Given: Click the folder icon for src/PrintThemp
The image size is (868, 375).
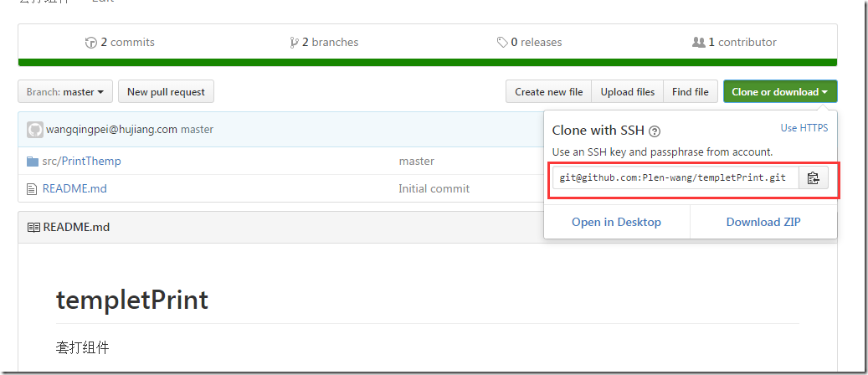Looking at the screenshot, I should pyautogui.click(x=33, y=162).
